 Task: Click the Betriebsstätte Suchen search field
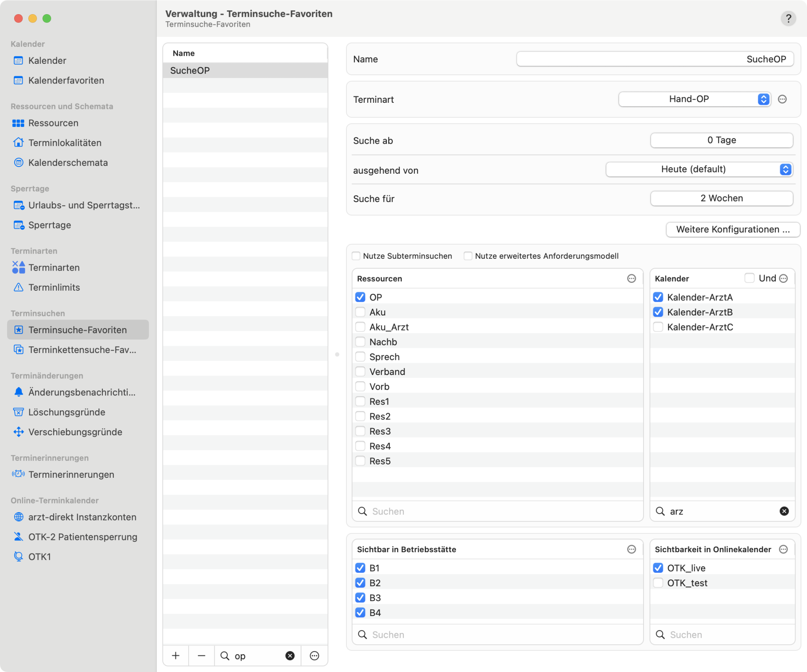497,635
